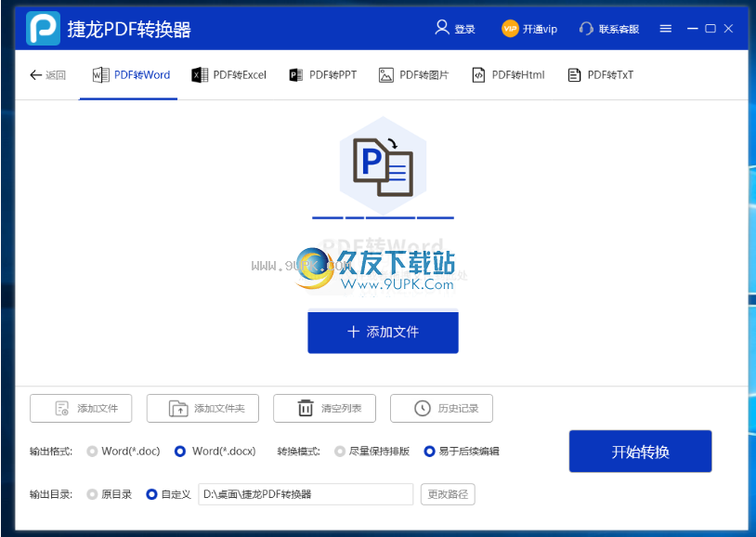This screenshot has height=537, width=756.
Task: Switch to PDF转TxT tab
Action: click(600, 74)
